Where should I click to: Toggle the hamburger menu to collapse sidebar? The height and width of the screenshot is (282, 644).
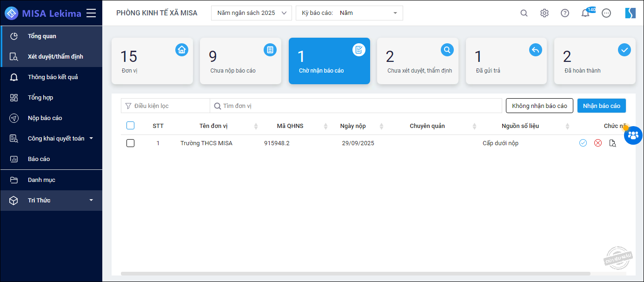coord(91,13)
